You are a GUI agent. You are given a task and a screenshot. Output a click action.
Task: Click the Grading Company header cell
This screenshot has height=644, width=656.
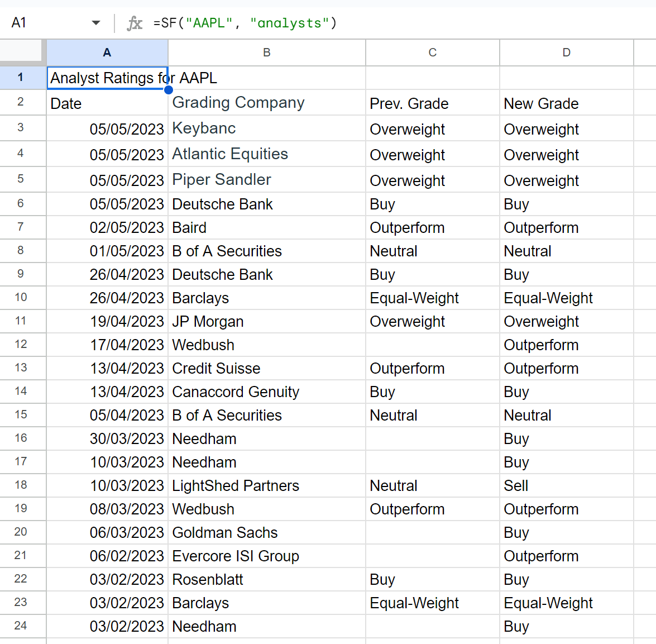tap(267, 103)
